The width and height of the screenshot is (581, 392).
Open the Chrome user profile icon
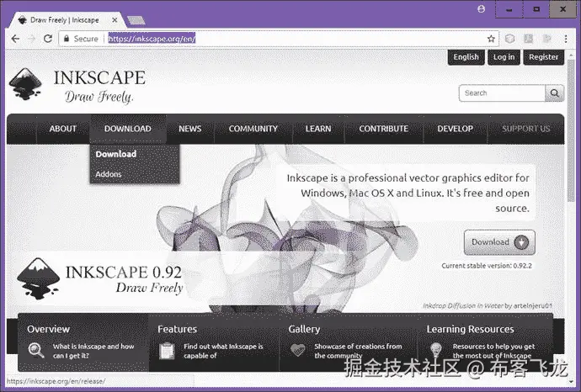[481, 9]
